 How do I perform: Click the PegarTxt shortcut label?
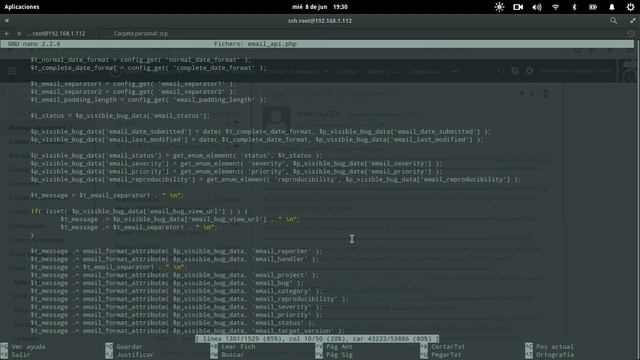coord(446,355)
